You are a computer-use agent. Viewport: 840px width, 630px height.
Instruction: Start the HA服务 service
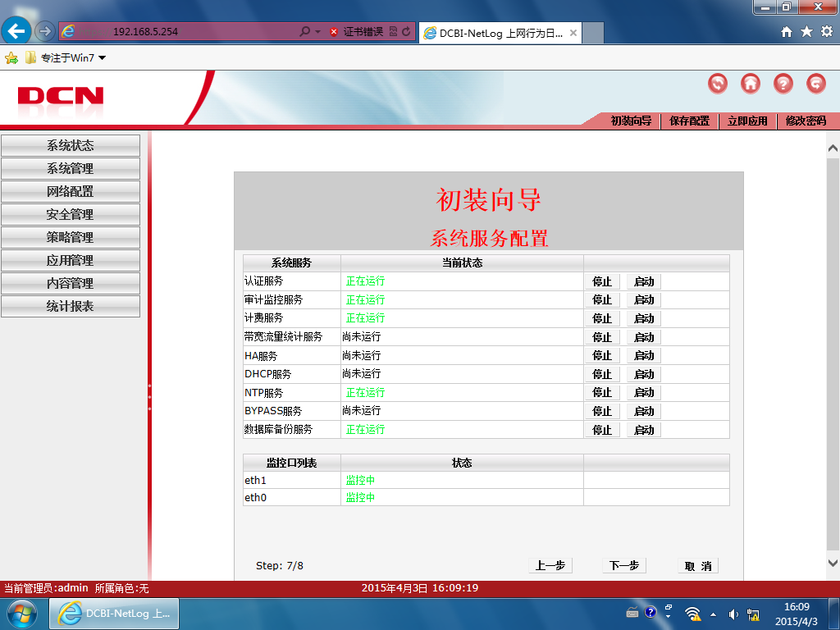pos(644,356)
